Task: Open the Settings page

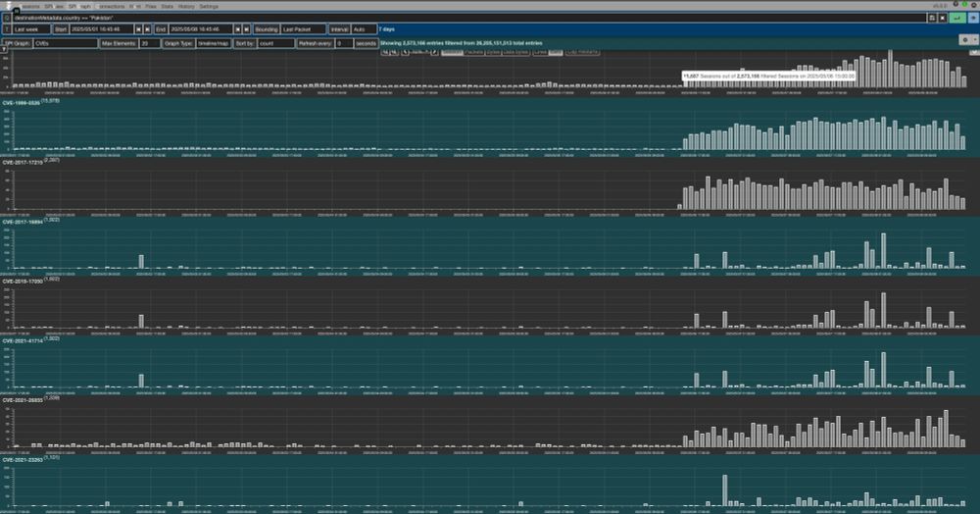Action: tap(209, 6)
